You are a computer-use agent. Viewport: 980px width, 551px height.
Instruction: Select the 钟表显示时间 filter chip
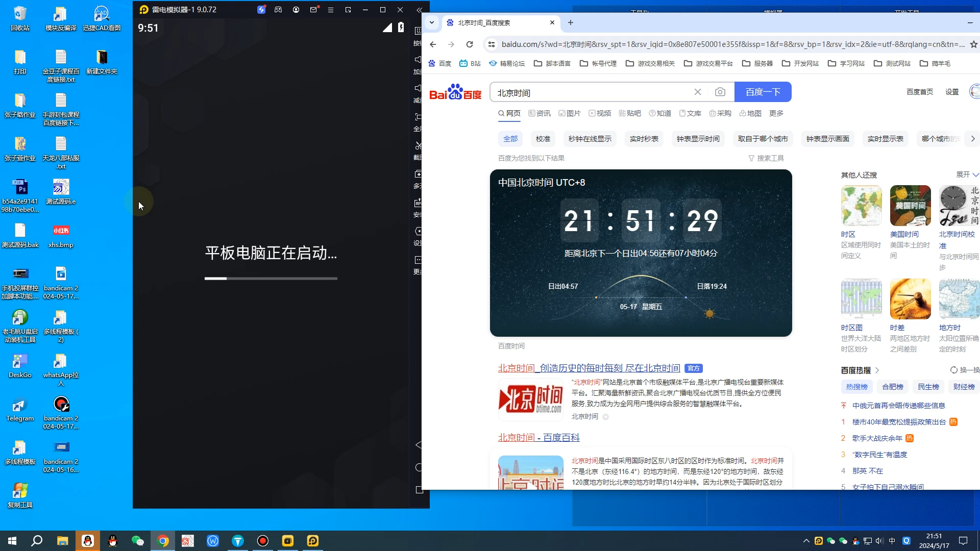pyautogui.click(x=698, y=139)
